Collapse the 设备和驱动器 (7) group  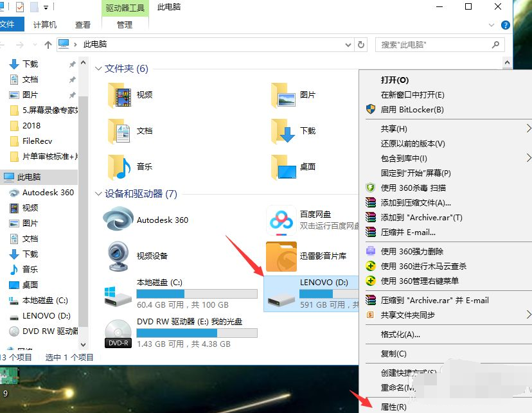[98, 194]
